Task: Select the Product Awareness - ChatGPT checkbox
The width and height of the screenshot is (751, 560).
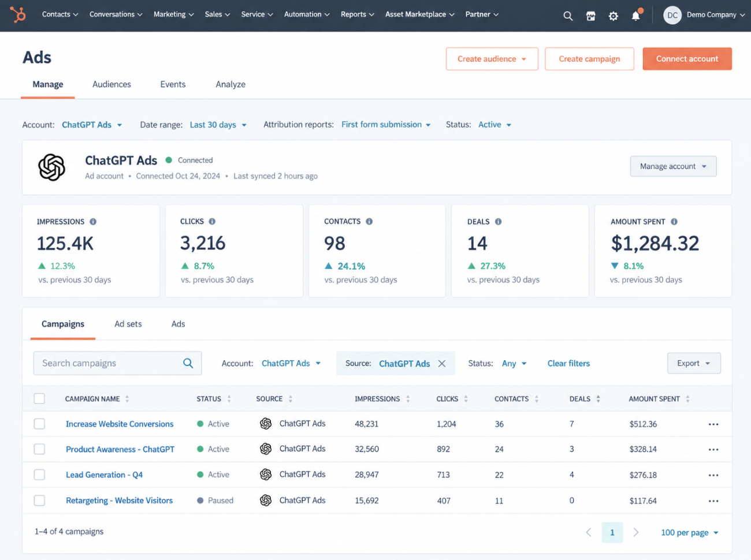Action: (x=39, y=449)
